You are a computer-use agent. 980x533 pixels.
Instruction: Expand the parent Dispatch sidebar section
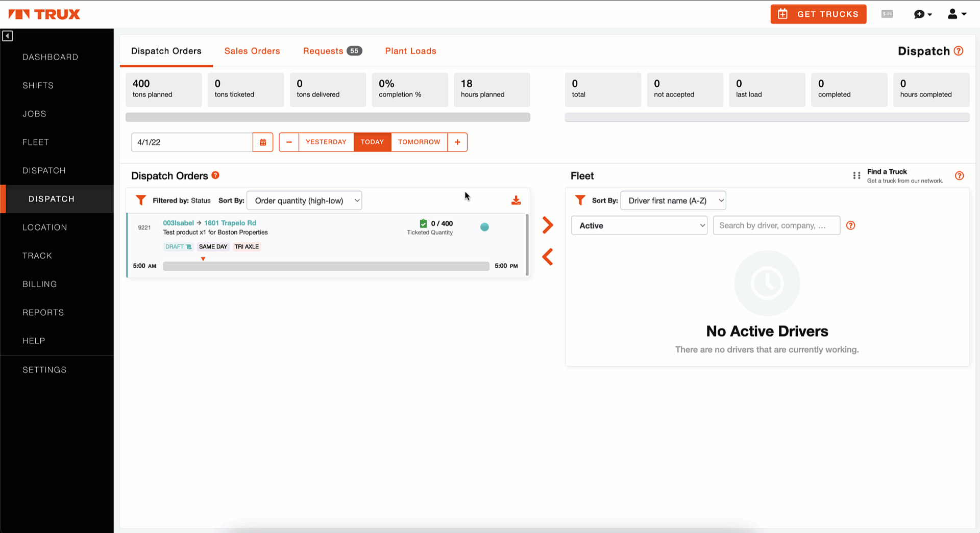coord(44,170)
